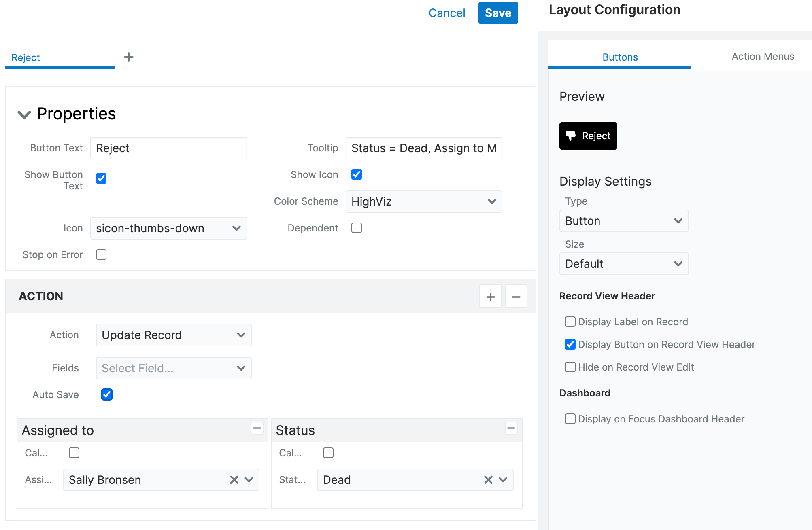The image size is (812, 530).
Task: Open the Update Record action dropdown
Action: 173,335
